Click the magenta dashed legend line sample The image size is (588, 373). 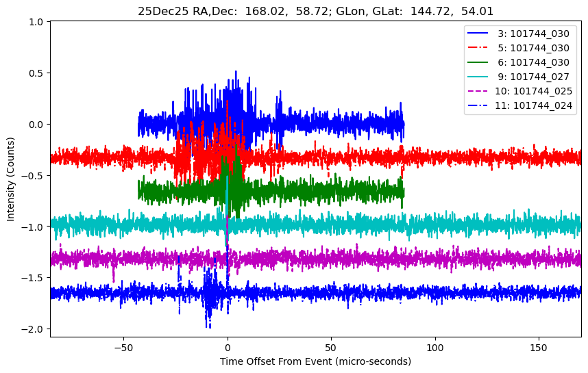click(478, 90)
